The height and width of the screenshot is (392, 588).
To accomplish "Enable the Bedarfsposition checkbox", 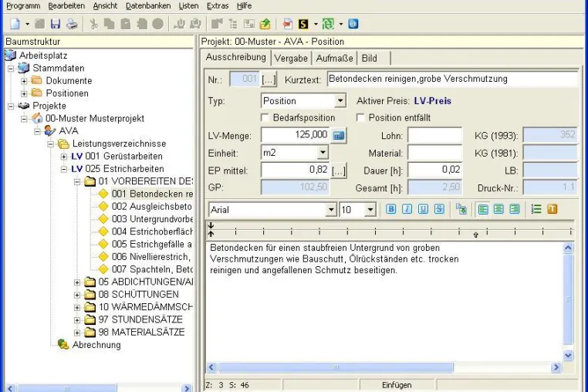I will point(265,118).
